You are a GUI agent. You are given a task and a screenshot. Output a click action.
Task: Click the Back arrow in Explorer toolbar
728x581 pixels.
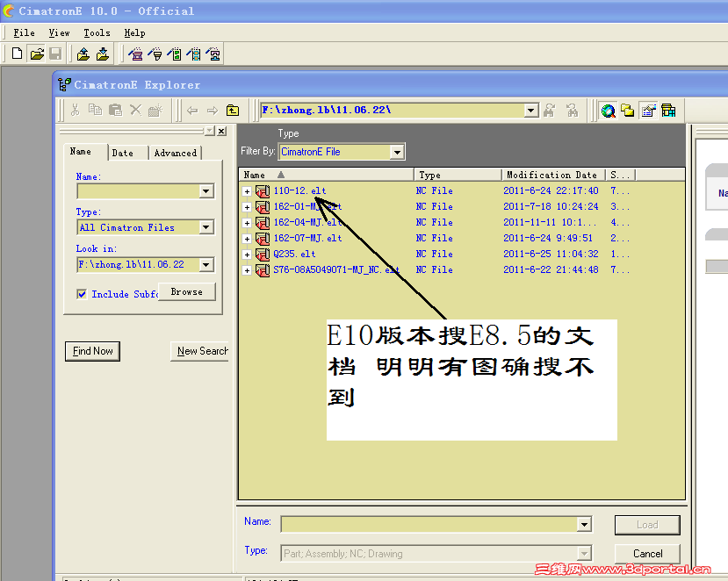click(192, 111)
